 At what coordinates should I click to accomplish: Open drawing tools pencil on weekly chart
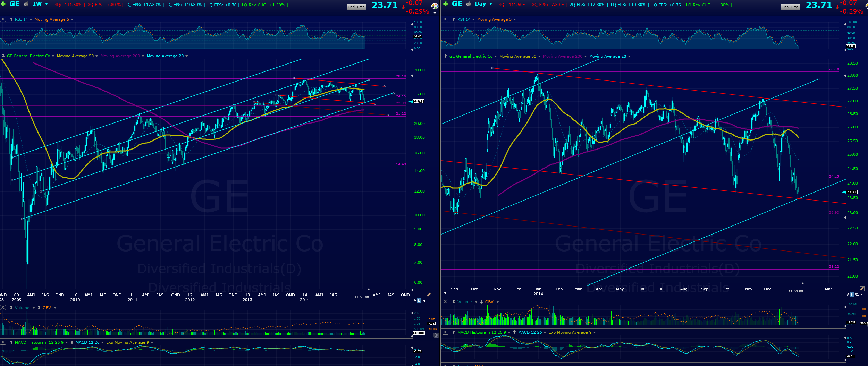pyautogui.click(x=429, y=295)
